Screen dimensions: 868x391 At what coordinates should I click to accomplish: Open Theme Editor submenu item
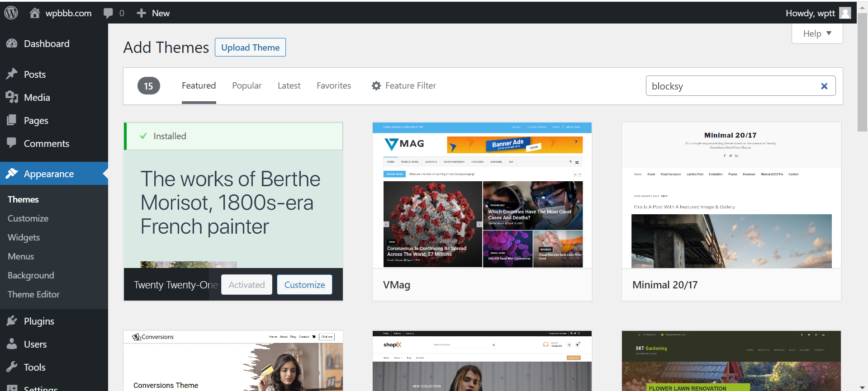pos(33,294)
